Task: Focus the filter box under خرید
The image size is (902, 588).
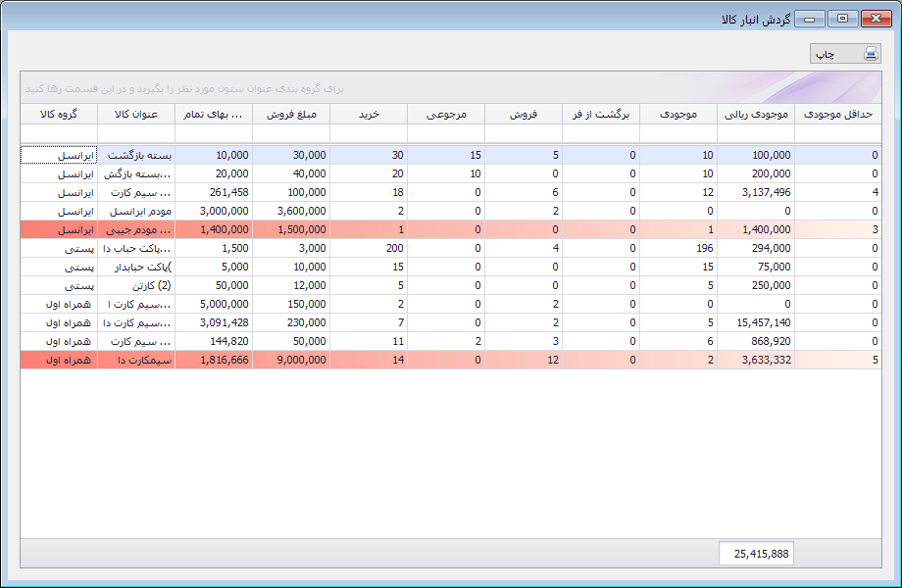Action: [369, 133]
